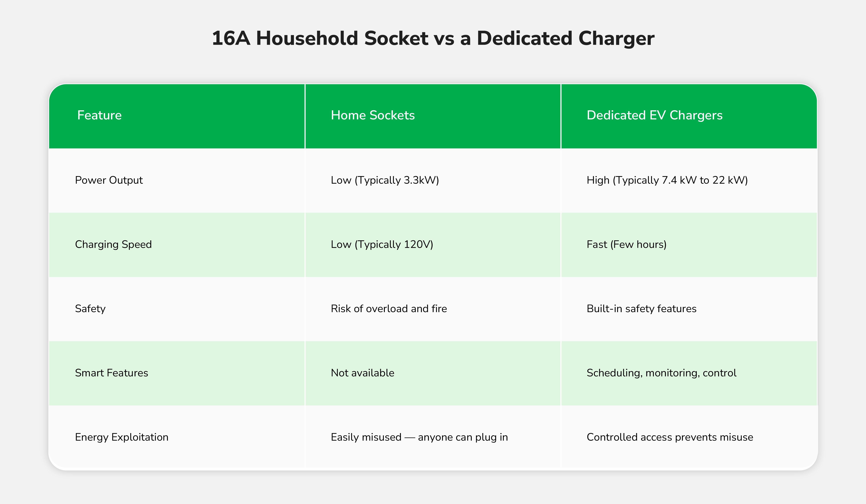Select the 'Feature' column header
Image resolution: width=866 pixels, height=504 pixels.
pyautogui.click(x=99, y=115)
